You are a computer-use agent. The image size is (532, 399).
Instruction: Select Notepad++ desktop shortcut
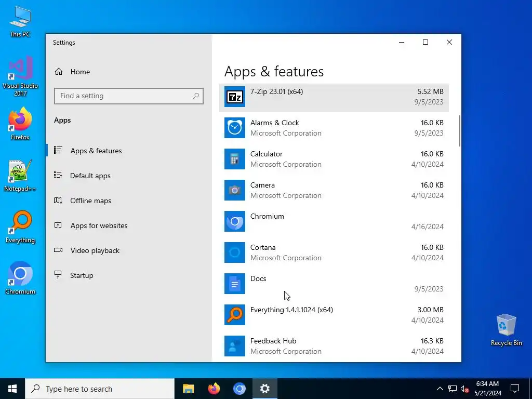(x=20, y=176)
